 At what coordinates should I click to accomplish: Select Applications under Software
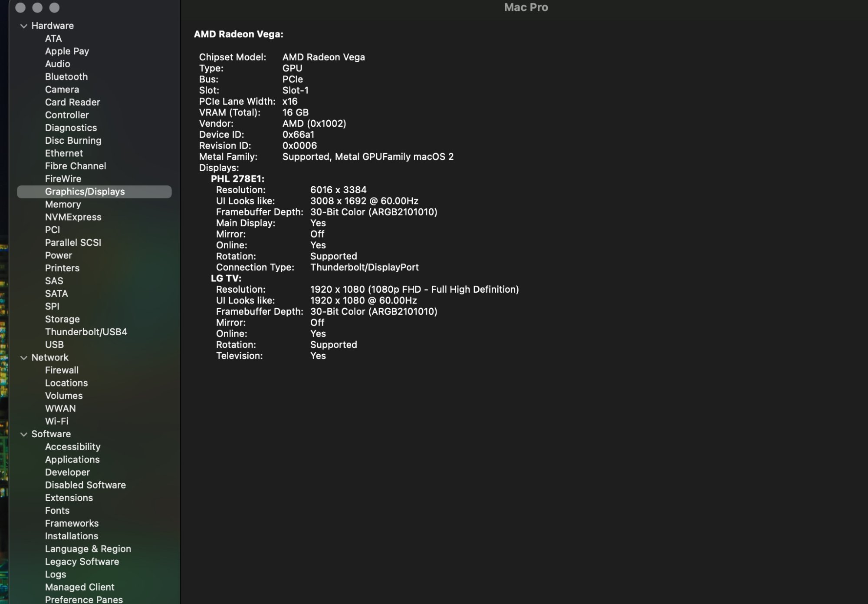72,459
